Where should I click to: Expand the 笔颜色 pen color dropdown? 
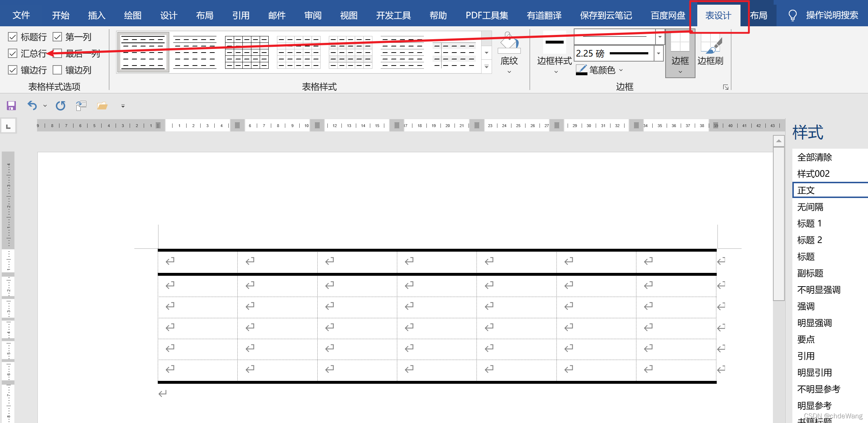(x=621, y=70)
